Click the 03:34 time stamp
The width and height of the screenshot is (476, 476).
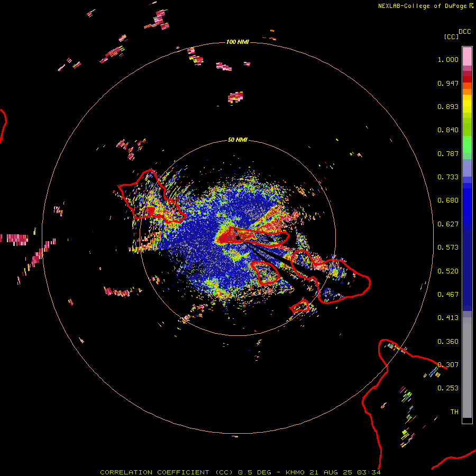pyautogui.click(x=369, y=472)
